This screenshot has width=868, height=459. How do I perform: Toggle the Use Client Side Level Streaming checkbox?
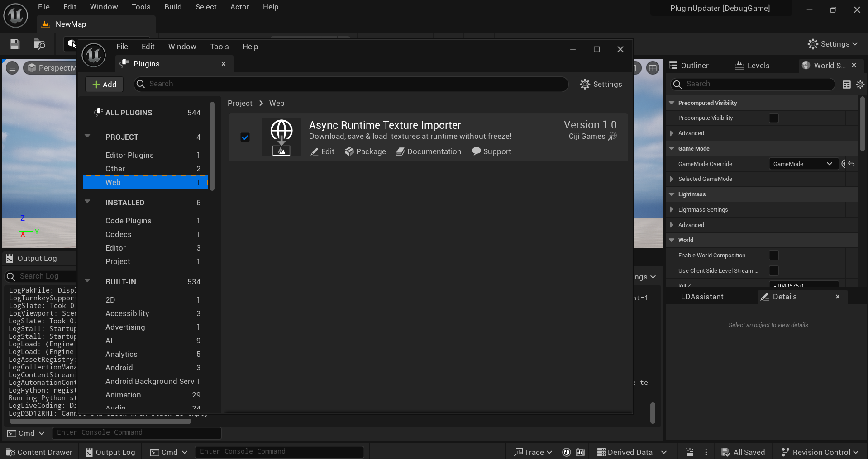[x=774, y=271]
